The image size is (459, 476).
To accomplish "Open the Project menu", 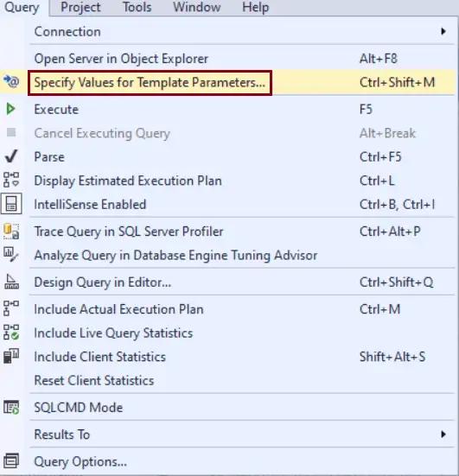I will pyautogui.click(x=80, y=7).
